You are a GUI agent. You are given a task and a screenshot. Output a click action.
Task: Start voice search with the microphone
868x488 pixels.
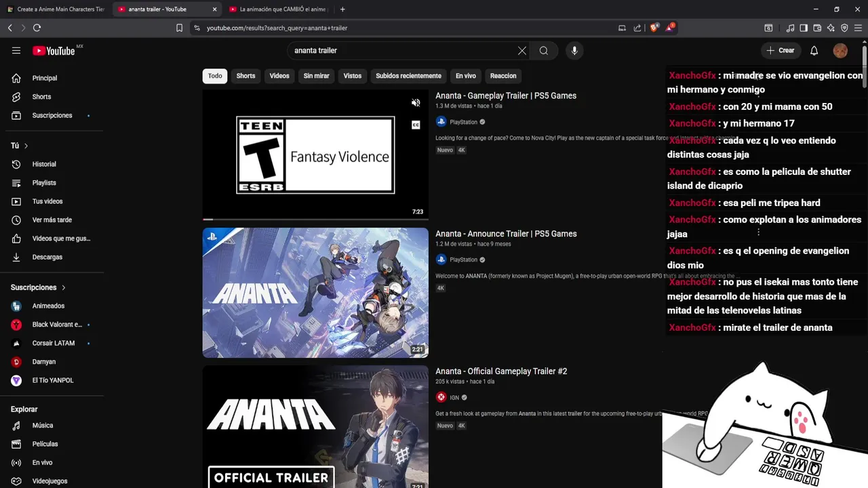coord(574,51)
